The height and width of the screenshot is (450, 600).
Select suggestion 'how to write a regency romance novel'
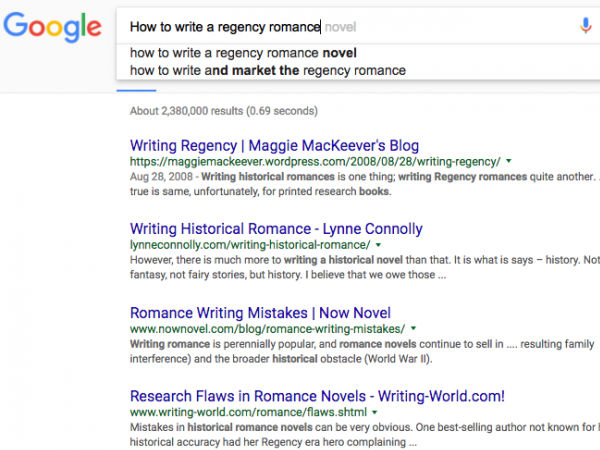[243, 53]
